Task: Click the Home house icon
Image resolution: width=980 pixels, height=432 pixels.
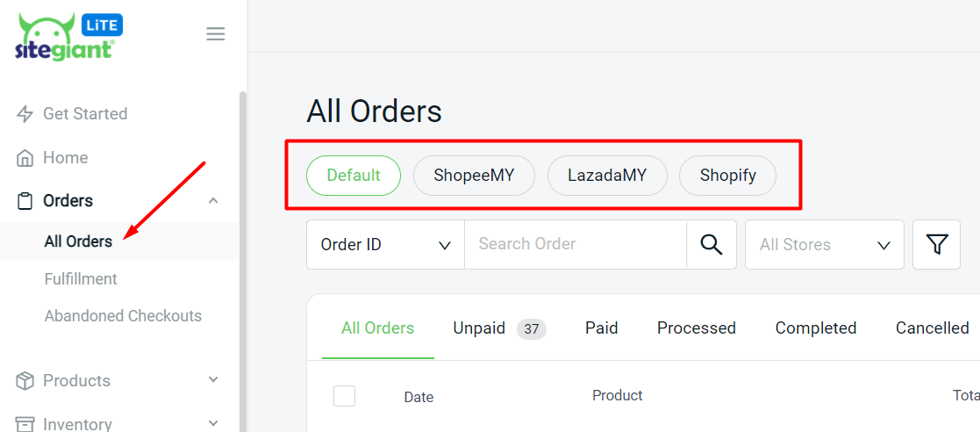Action: 25,158
